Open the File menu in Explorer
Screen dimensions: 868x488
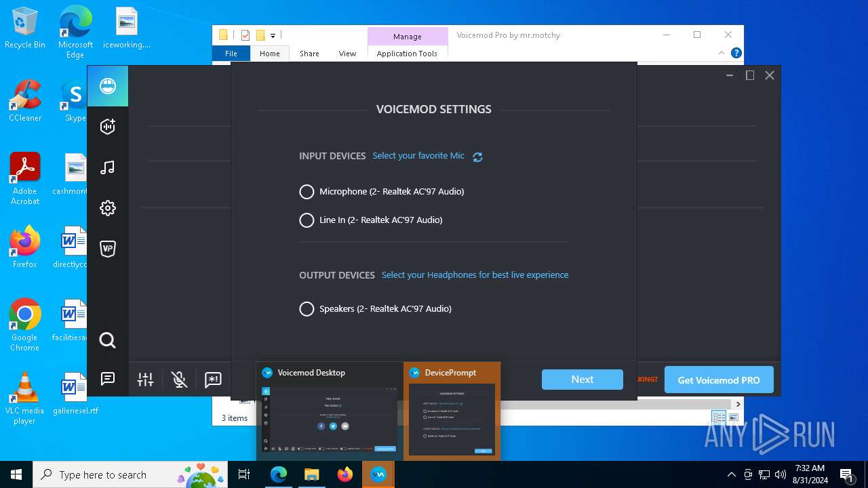tap(231, 54)
